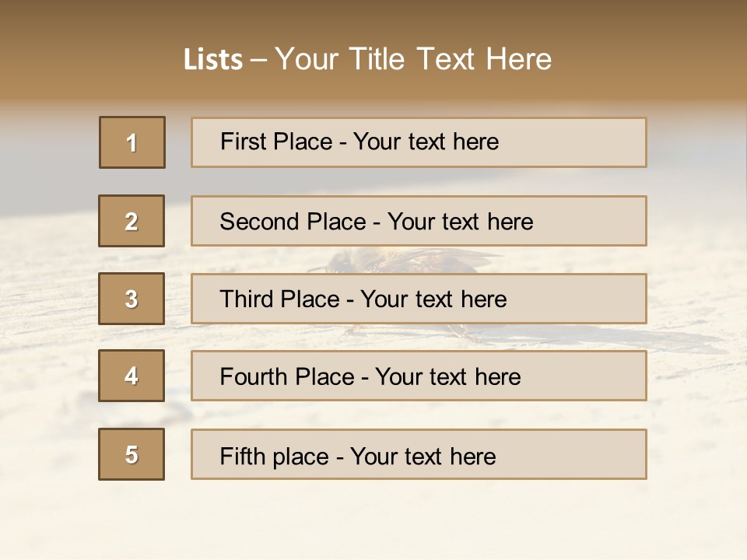The image size is (747, 560).
Task: Select the number 2 box
Action: click(x=132, y=221)
